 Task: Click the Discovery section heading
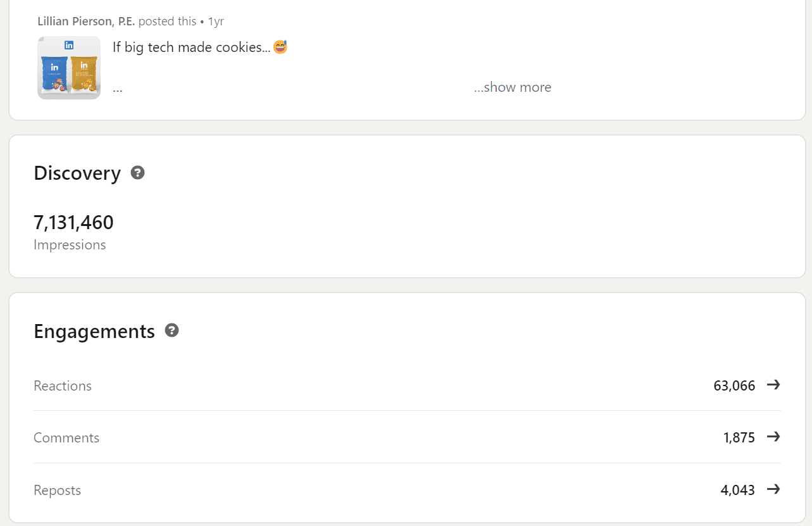(77, 173)
